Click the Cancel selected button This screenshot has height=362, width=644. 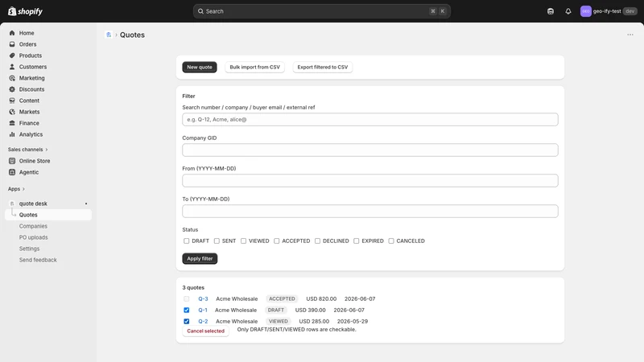pos(205,331)
